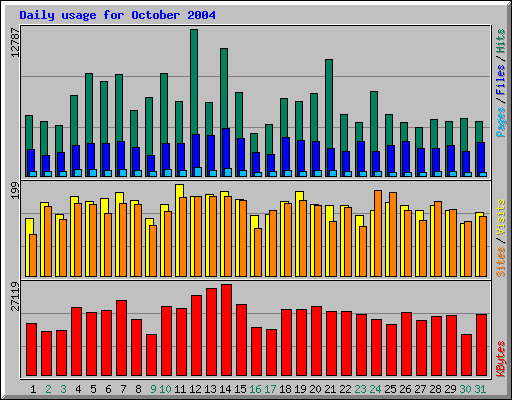
Task: Click day 9 on the axis
Action: click(153, 389)
